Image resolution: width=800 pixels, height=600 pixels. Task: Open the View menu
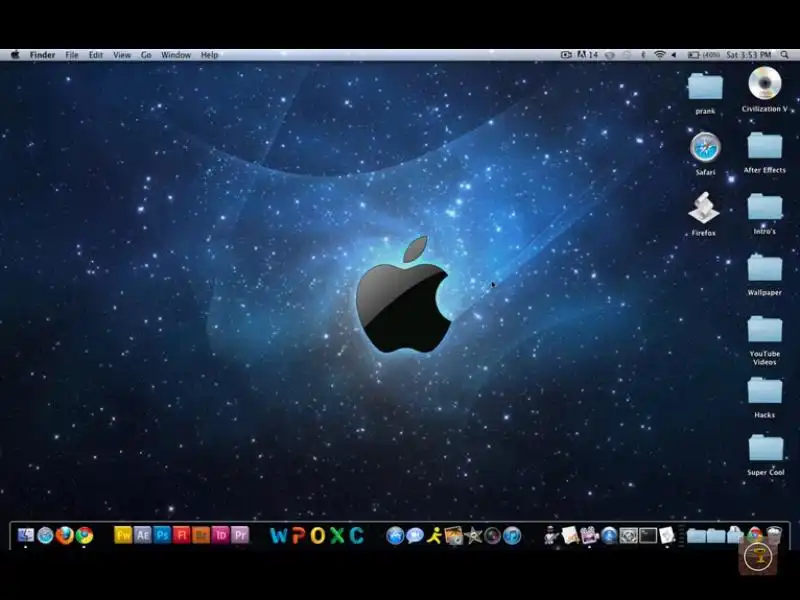pos(122,55)
